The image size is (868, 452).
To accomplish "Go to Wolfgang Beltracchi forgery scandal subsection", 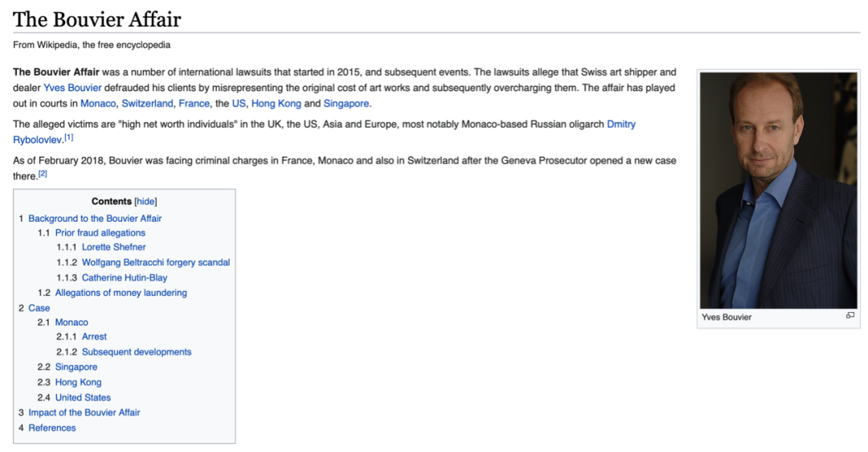I will [x=156, y=262].
